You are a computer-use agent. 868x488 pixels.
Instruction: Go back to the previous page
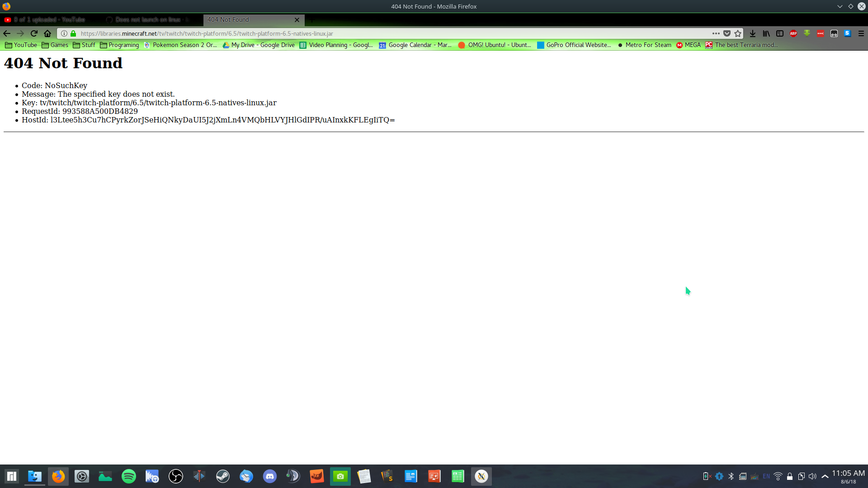[x=7, y=33]
